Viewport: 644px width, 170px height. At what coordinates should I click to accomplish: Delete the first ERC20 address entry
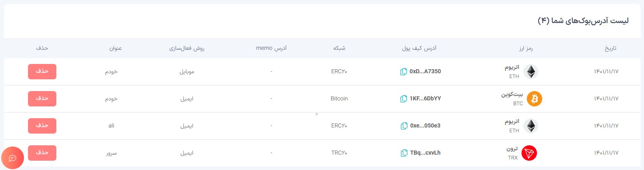tap(42, 72)
